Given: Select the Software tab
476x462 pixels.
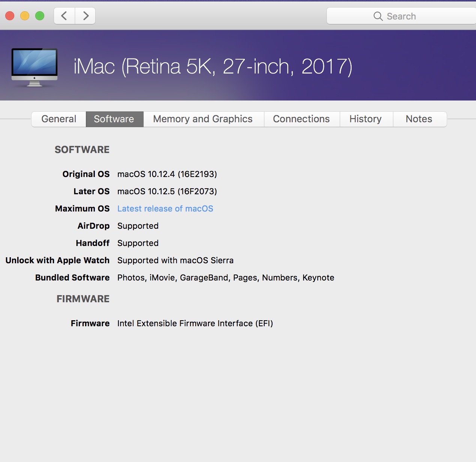Looking at the screenshot, I should [x=114, y=119].
